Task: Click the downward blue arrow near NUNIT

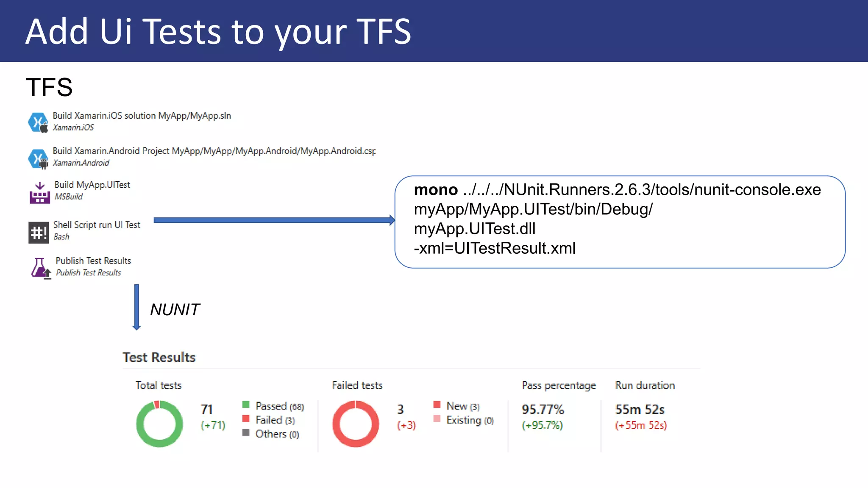Action: 136,307
